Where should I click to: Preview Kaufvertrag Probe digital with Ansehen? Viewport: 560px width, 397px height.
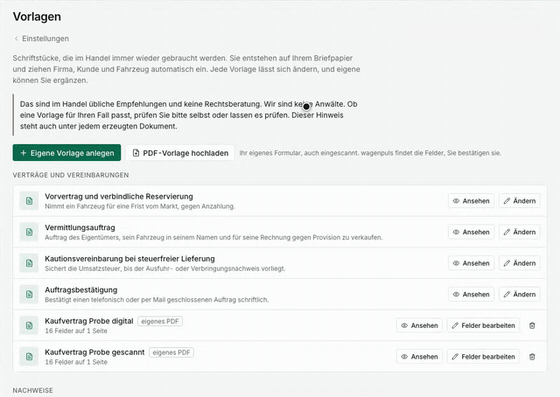(419, 326)
